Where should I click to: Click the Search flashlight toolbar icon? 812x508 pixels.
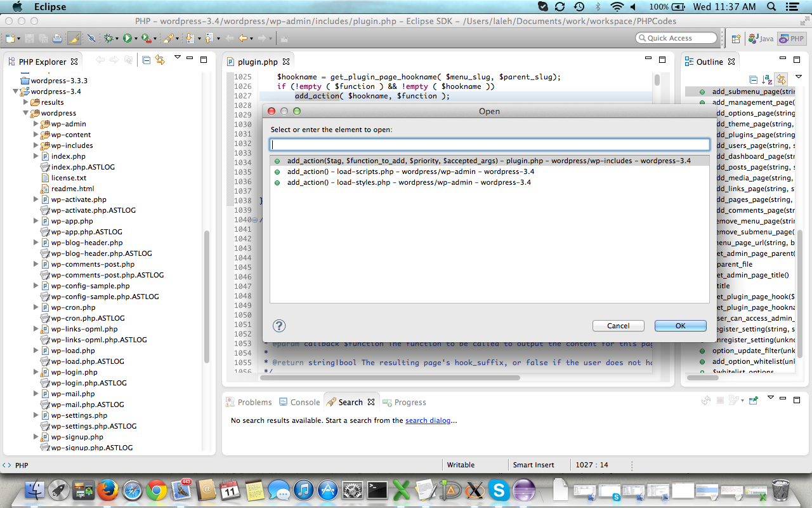tap(168, 39)
